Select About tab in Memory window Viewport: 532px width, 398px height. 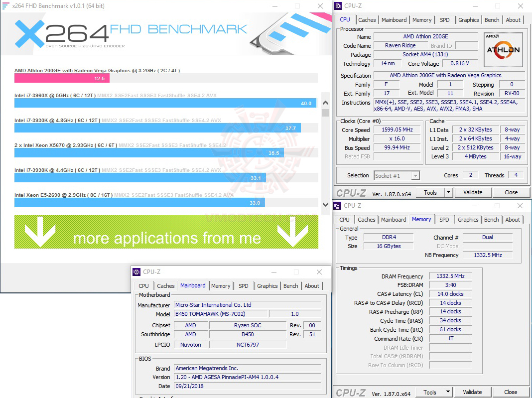click(512, 220)
